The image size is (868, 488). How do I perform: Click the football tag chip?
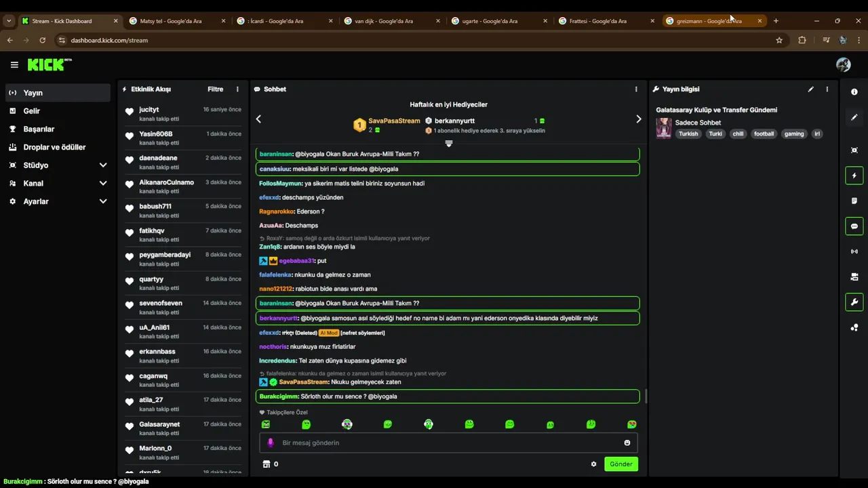click(x=764, y=134)
